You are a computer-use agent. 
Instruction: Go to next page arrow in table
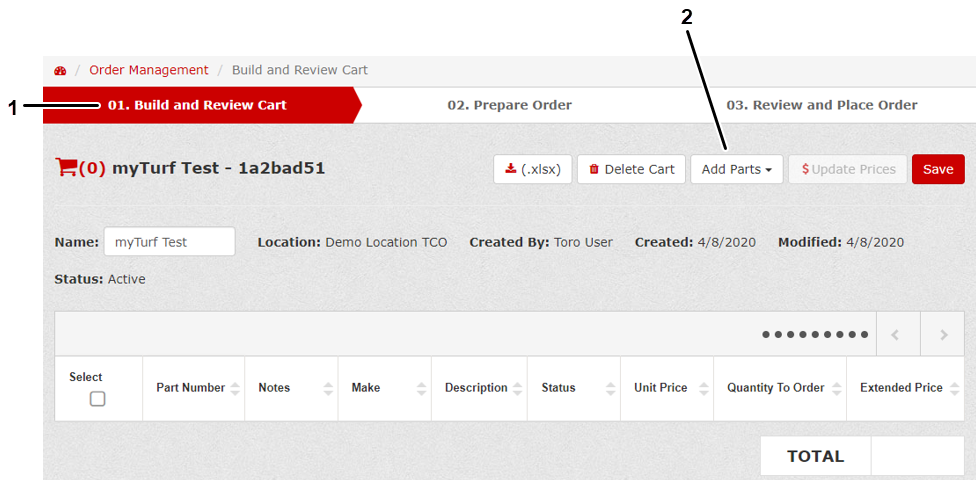pos(943,335)
